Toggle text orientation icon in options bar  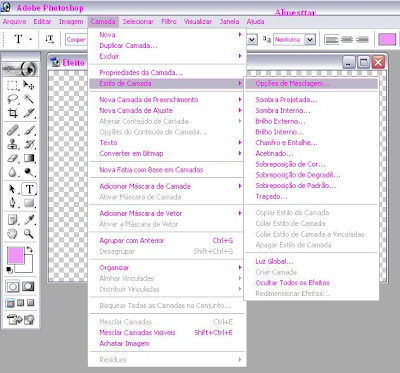pos(49,39)
